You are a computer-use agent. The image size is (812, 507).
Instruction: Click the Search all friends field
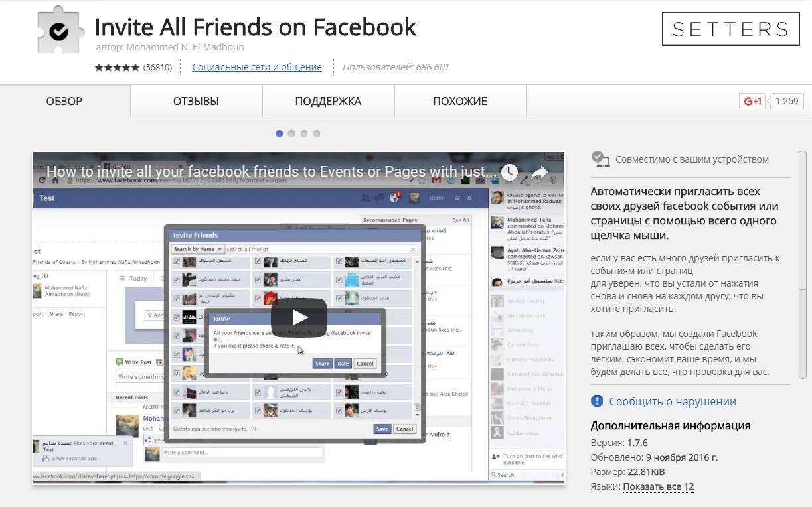(x=321, y=249)
